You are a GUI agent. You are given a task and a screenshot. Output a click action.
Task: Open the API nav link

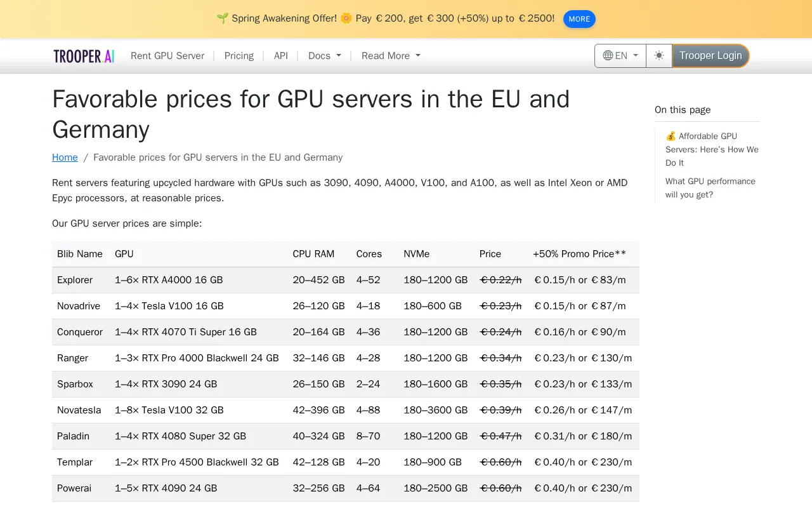[x=281, y=56]
